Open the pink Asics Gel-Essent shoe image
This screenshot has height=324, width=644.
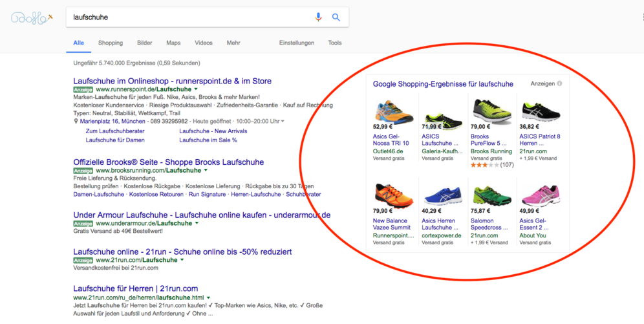click(541, 195)
